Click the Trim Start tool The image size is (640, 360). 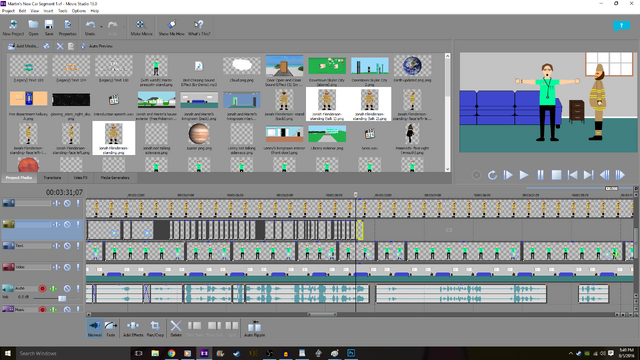coord(195,328)
